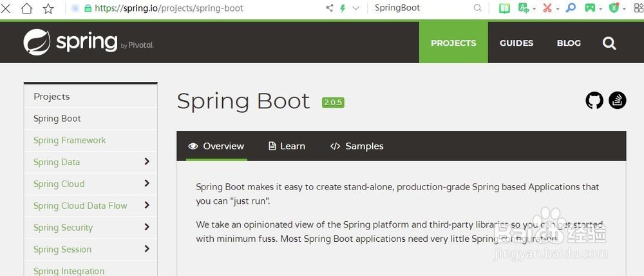Image resolution: width=644 pixels, height=276 pixels.
Task: Expand the Spring Session chevron
Action: [147, 249]
